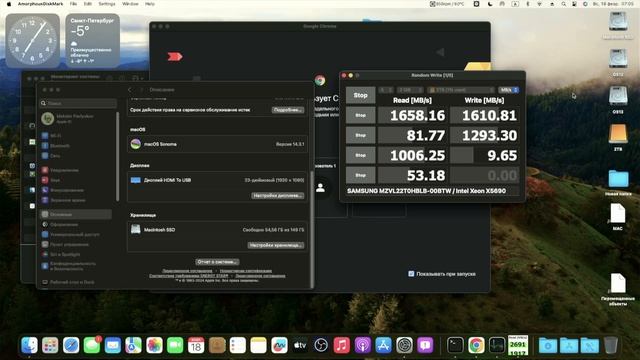Click the 1610.81 write result
This screenshot has width=640, height=360.
click(x=484, y=116)
